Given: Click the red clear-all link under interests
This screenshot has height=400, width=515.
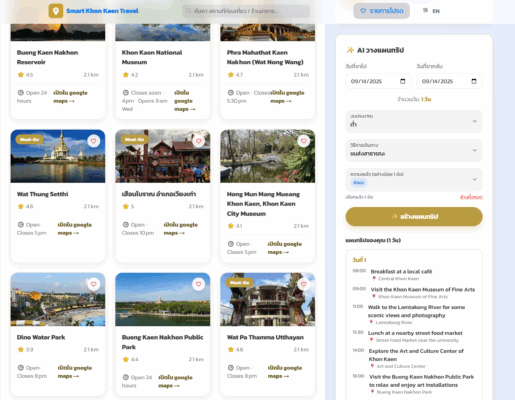Looking at the screenshot, I should [x=471, y=197].
